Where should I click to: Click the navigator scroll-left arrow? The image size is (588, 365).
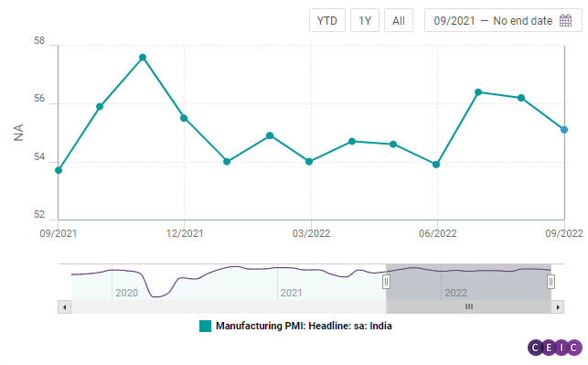click(x=65, y=307)
